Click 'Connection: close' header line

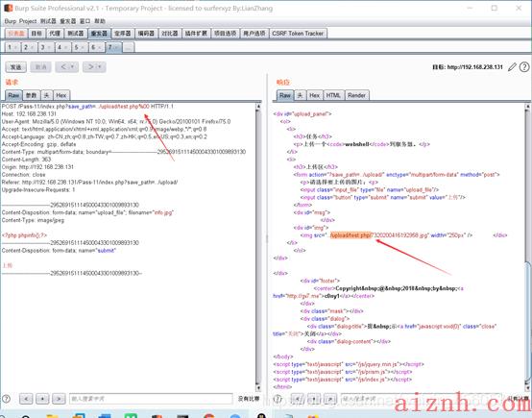(x=23, y=175)
